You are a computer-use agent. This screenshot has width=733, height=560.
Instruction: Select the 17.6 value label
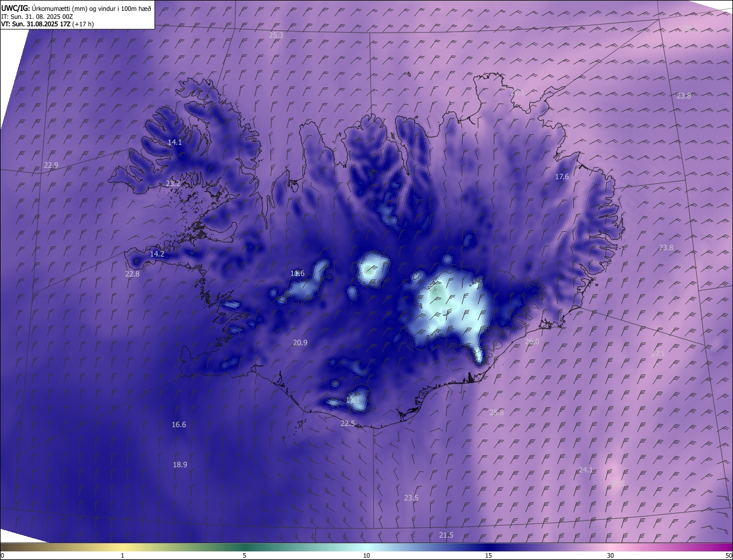562,177
